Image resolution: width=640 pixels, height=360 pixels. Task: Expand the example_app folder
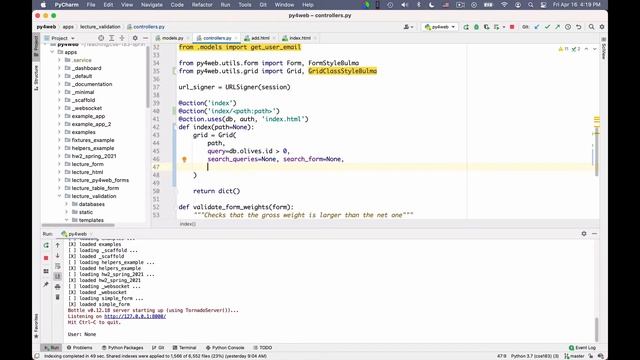click(x=60, y=116)
